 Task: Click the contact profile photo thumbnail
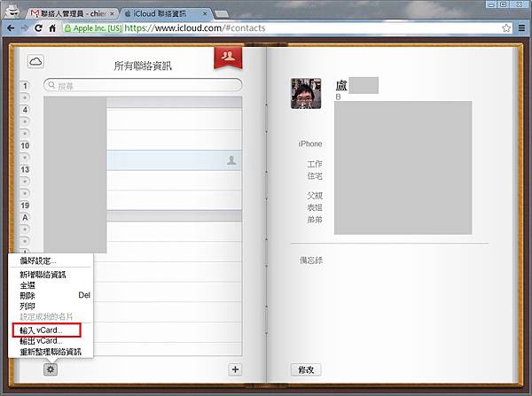pos(306,94)
